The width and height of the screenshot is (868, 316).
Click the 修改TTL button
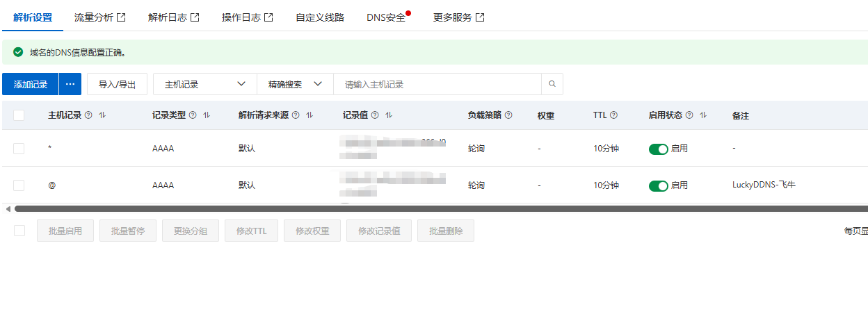click(x=251, y=231)
